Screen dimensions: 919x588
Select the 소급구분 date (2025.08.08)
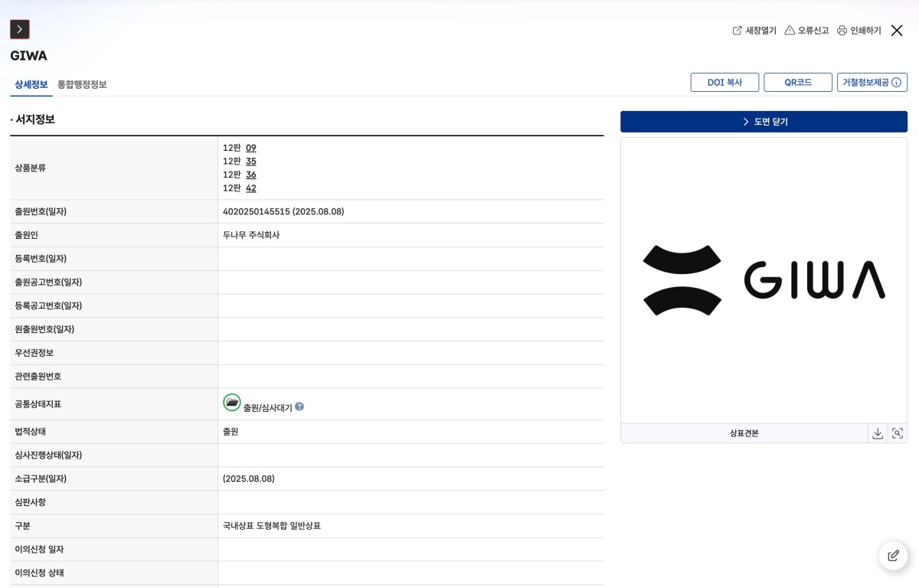249,479
